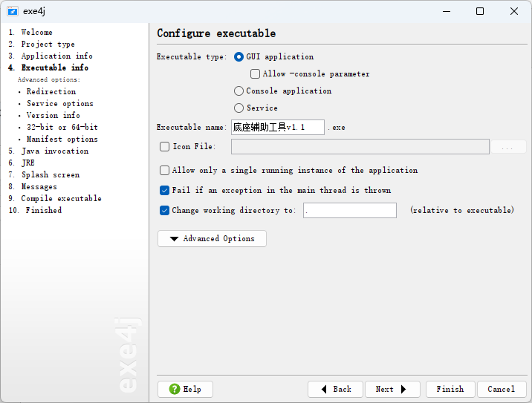Choose the Service executable type
This screenshot has width=532, height=403.
[239, 108]
